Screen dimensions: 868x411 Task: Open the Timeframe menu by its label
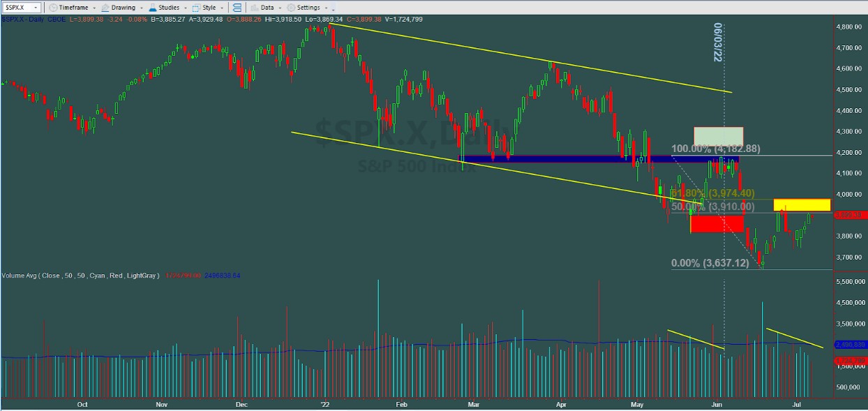[x=73, y=8]
